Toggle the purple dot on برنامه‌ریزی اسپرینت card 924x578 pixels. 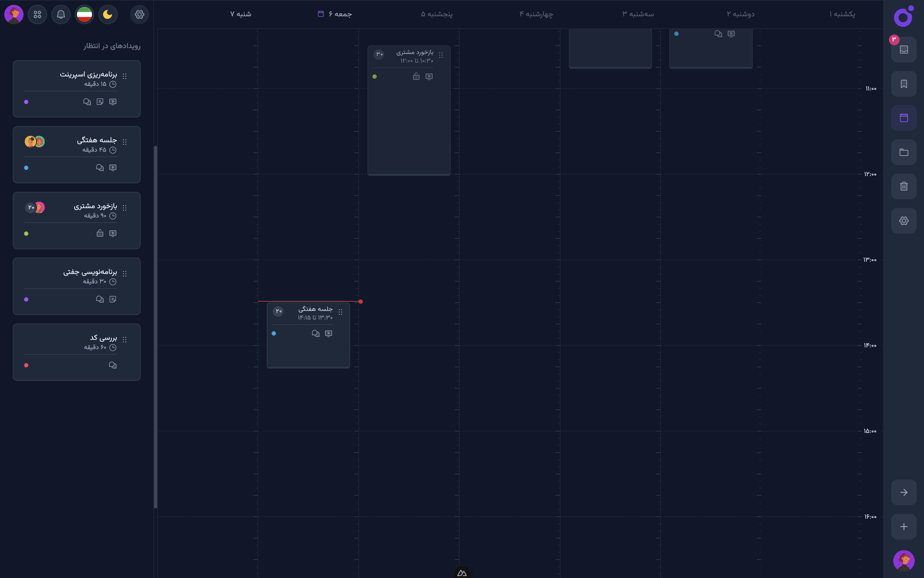pos(26,102)
